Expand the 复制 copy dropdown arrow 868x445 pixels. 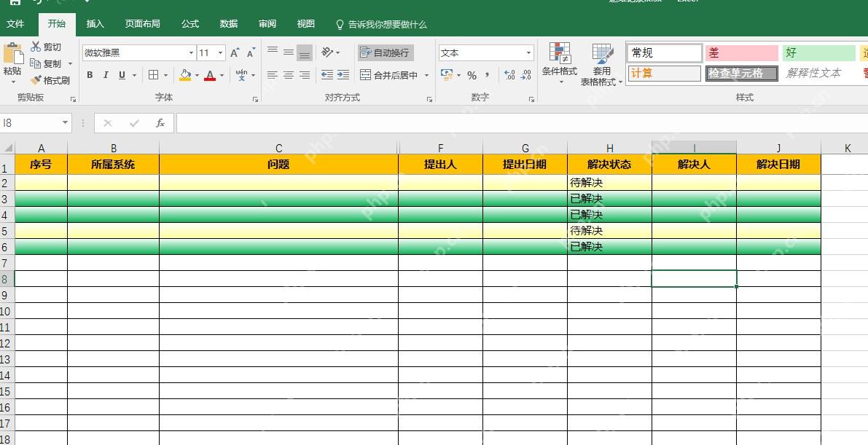[x=70, y=64]
